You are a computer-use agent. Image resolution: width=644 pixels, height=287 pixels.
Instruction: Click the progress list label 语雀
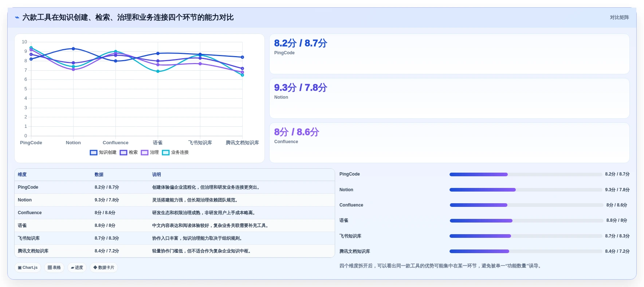click(344, 220)
